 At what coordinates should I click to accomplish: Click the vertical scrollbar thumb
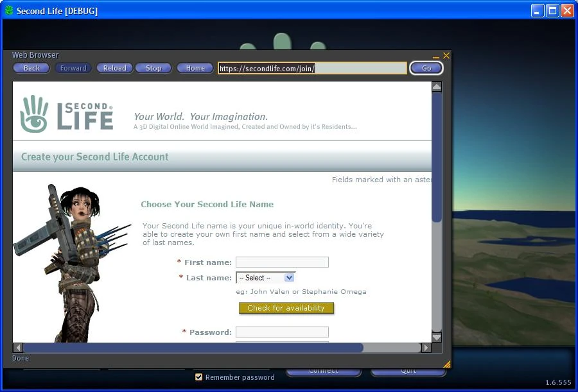437,157
